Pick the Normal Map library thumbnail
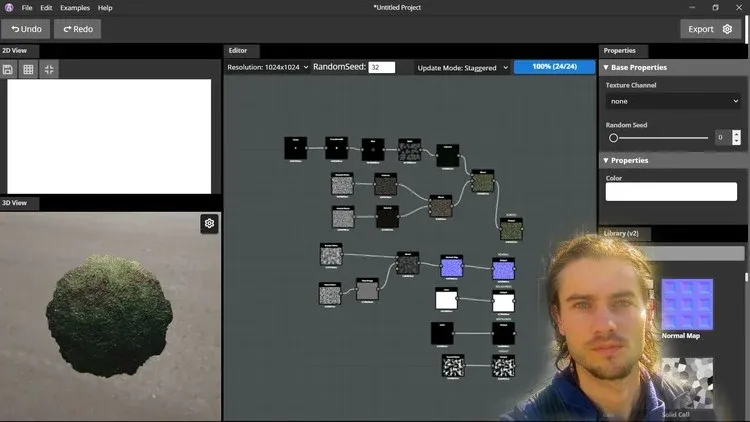The image size is (750, 422). (687, 305)
